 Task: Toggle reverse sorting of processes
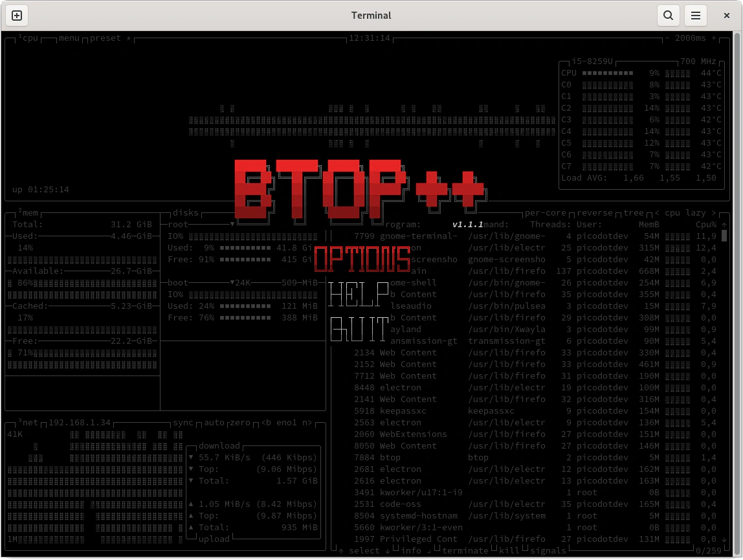595,213
